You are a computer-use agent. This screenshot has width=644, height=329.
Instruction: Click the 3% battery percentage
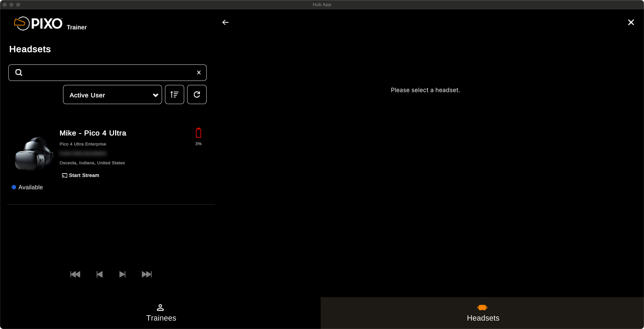199,144
